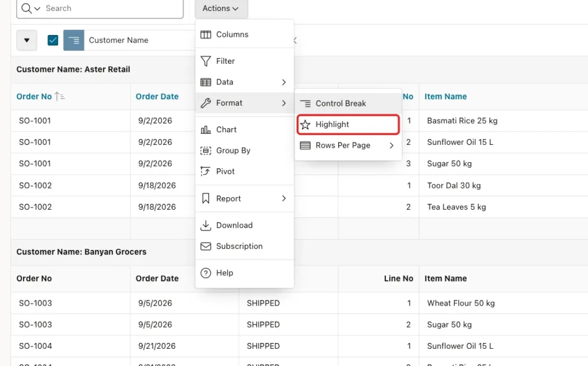Choose Download from the Actions menu

[245, 225]
